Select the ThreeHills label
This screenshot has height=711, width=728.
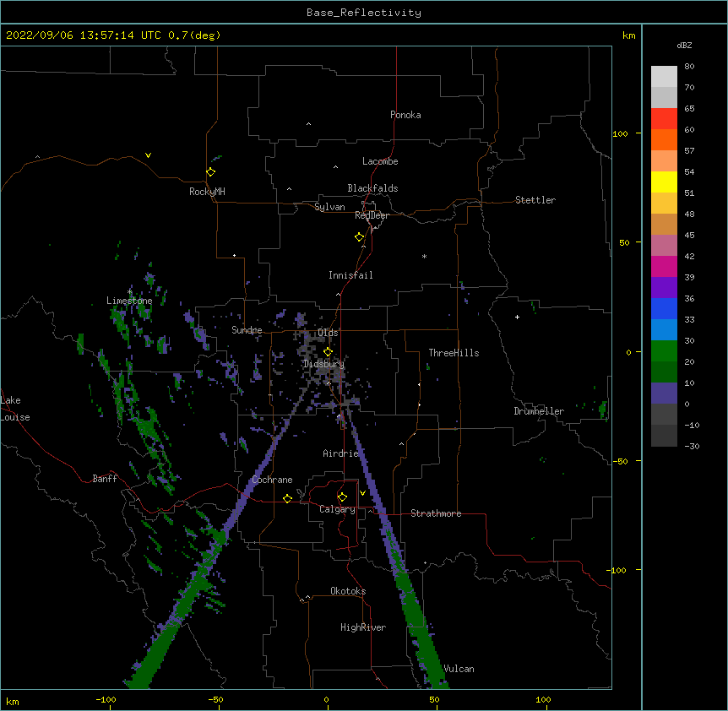click(x=454, y=353)
